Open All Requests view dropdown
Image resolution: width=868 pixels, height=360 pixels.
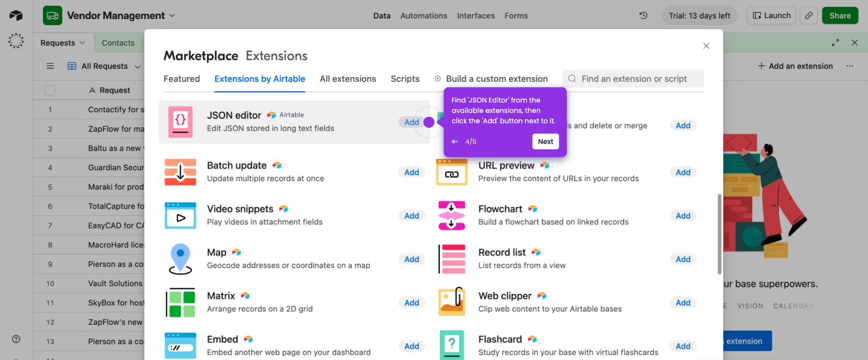point(138,66)
